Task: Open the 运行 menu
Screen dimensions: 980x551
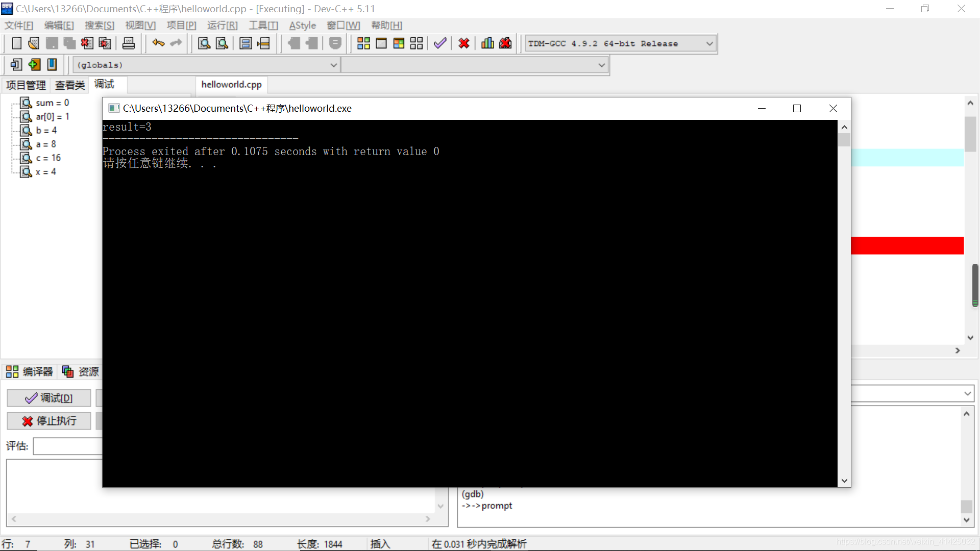Action: [x=222, y=25]
